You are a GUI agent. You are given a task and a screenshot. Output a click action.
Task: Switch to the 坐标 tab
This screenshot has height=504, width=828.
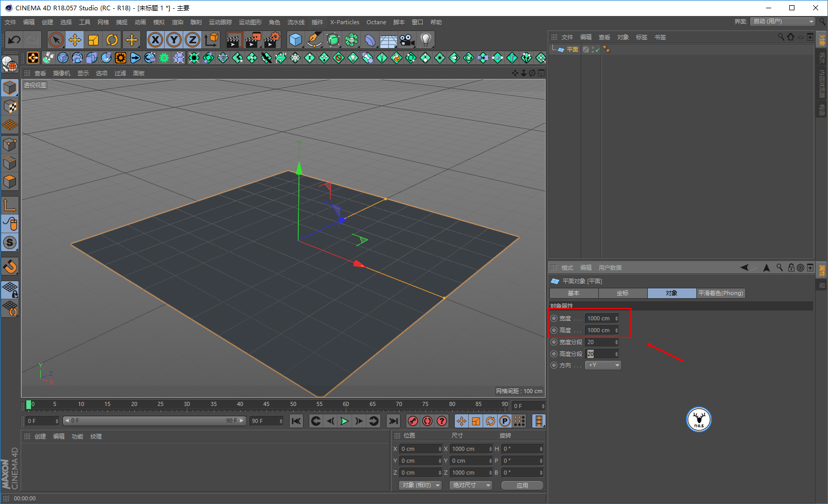pyautogui.click(x=623, y=293)
